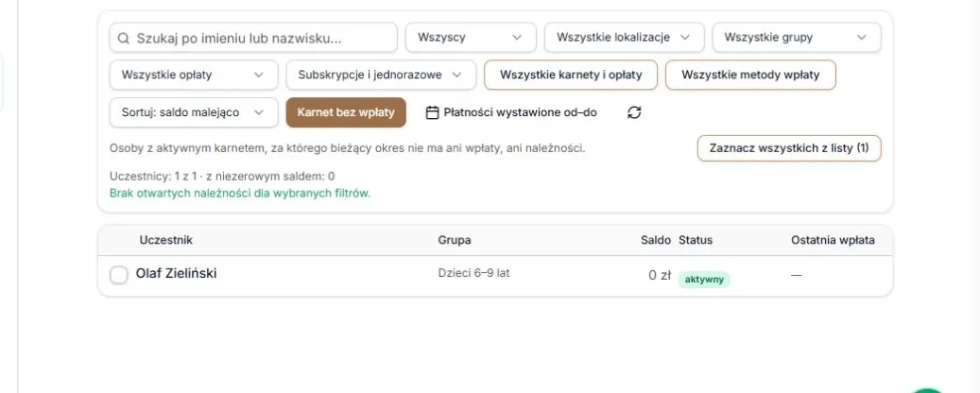The width and height of the screenshot is (980, 393).
Task: Open the Sortuj: saldo malejąco dropdown
Action: click(194, 112)
